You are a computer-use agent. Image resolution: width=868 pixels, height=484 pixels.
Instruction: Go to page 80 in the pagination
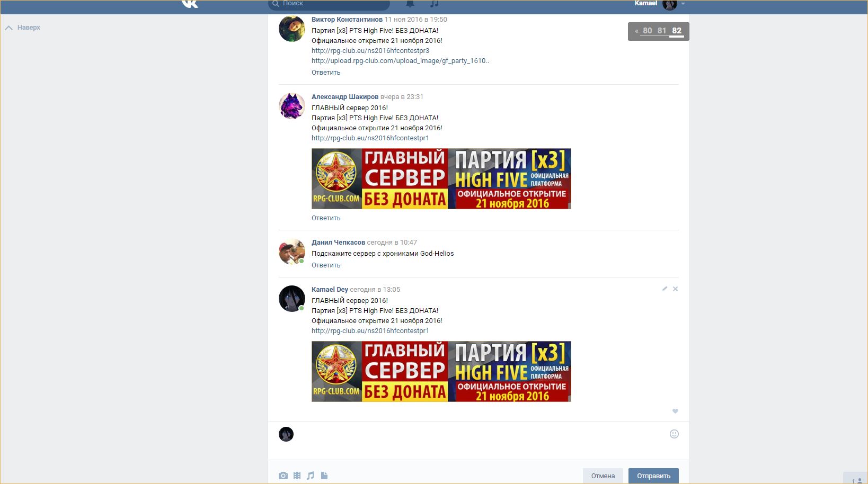point(648,31)
